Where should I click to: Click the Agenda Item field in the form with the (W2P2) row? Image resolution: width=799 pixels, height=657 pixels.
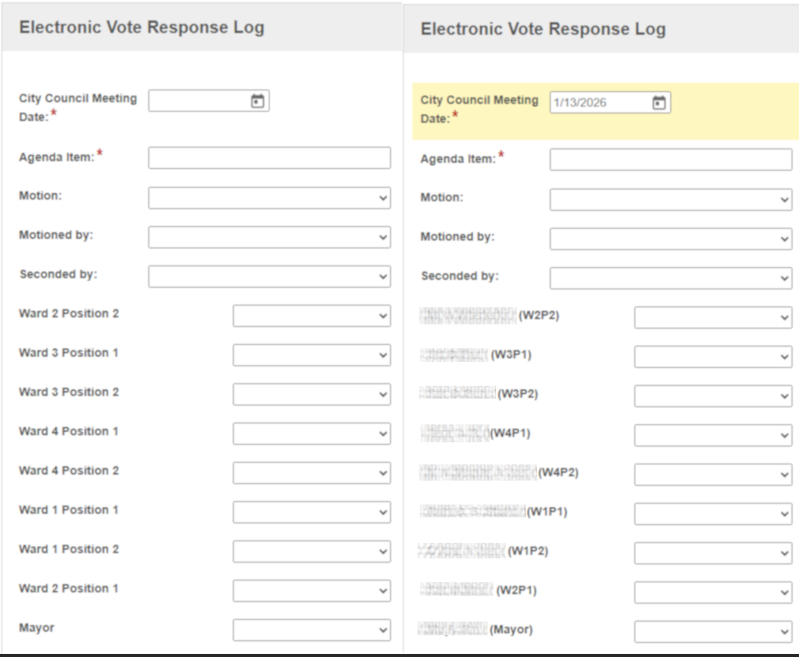pos(670,160)
